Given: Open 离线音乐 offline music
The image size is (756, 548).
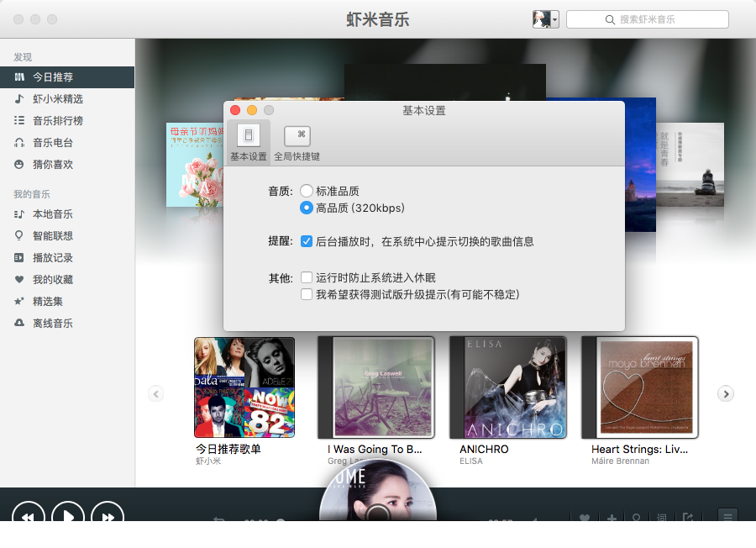Looking at the screenshot, I should click(x=67, y=324).
